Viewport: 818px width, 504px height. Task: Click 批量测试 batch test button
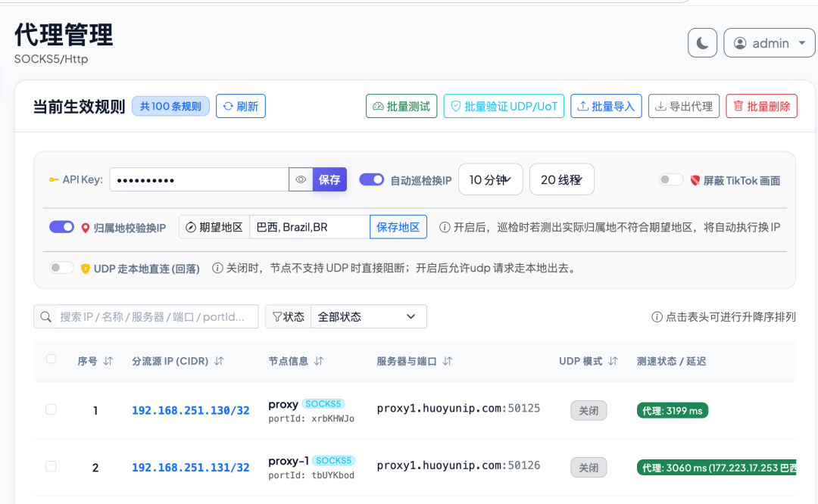pyautogui.click(x=401, y=107)
